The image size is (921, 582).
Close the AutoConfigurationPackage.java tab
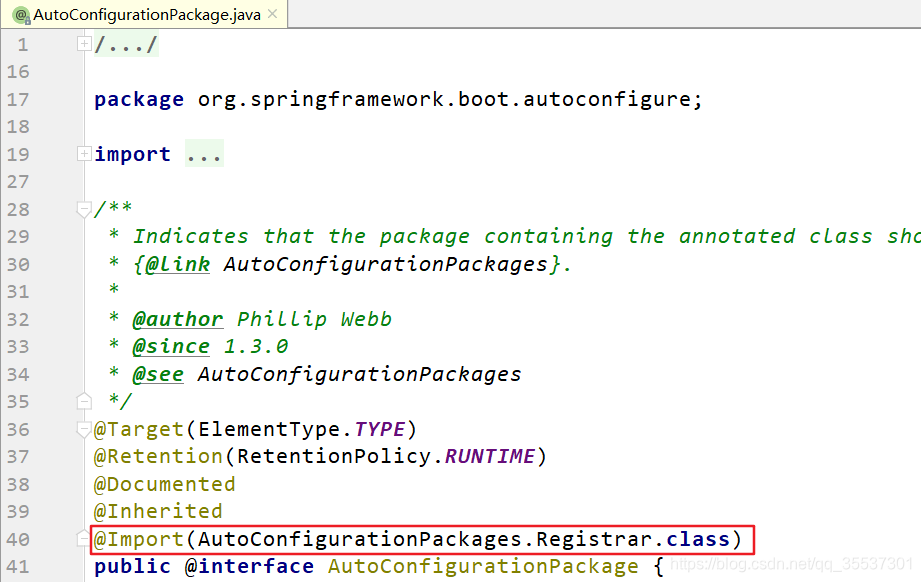(x=273, y=14)
